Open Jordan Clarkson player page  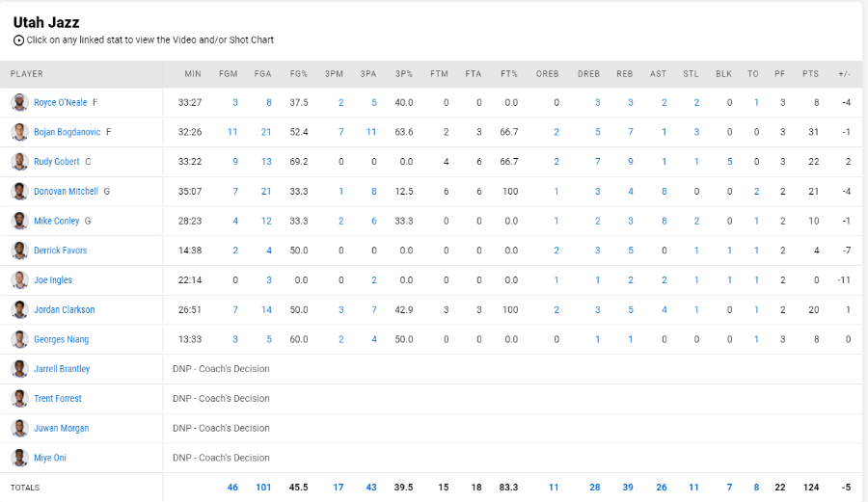65,310
